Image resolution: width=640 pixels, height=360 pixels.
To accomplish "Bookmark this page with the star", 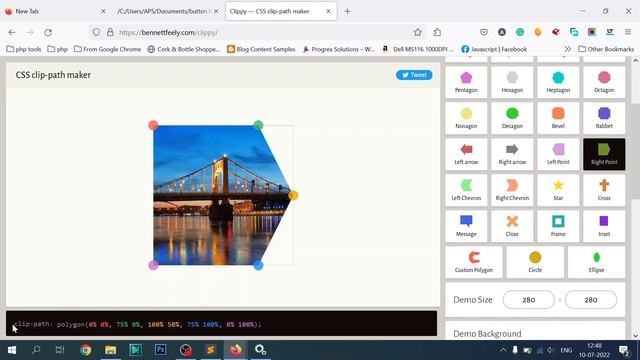I will point(417,32).
